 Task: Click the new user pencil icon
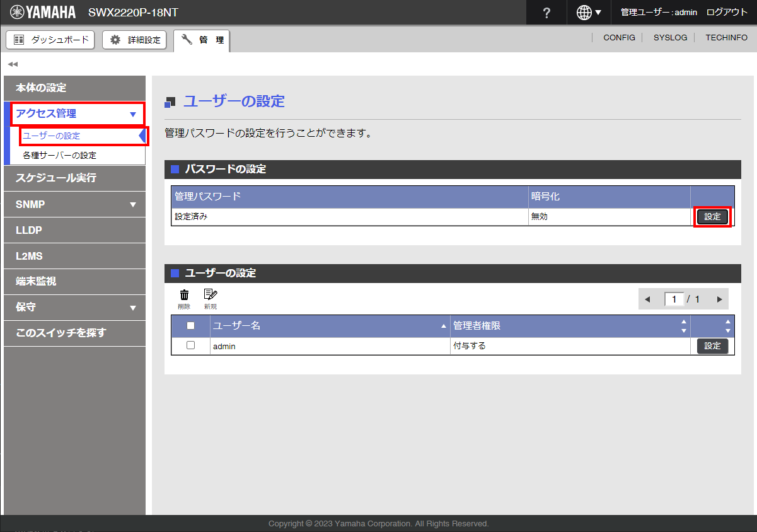[x=210, y=295]
